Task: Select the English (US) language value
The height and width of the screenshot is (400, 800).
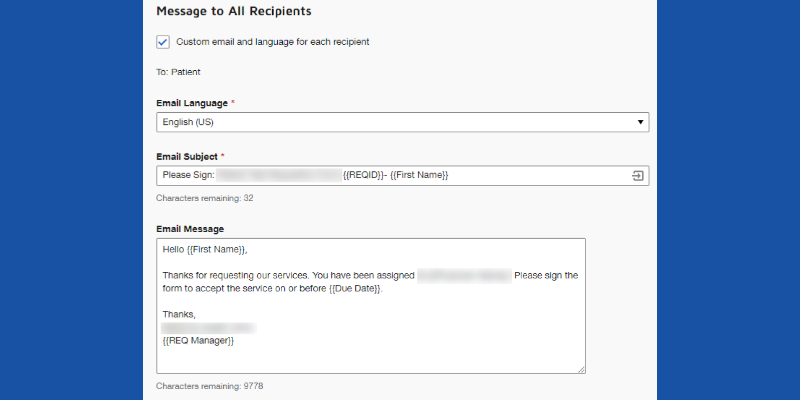Action: (190, 123)
